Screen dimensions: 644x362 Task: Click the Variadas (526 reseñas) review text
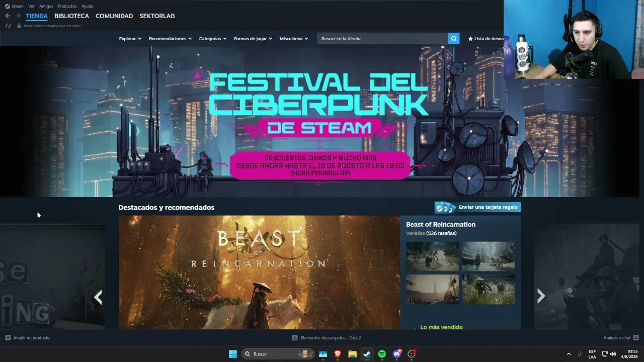pyautogui.click(x=431, y=233)
